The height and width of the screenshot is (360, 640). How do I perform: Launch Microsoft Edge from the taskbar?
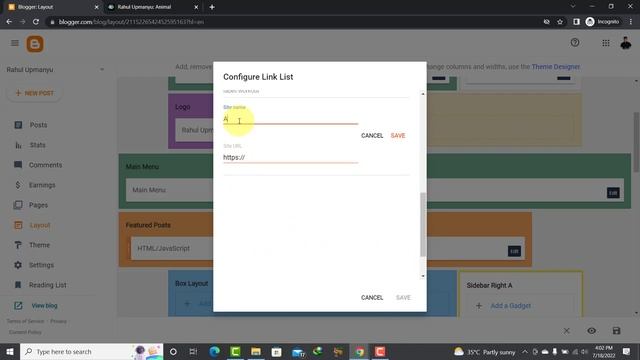[215, 351]
